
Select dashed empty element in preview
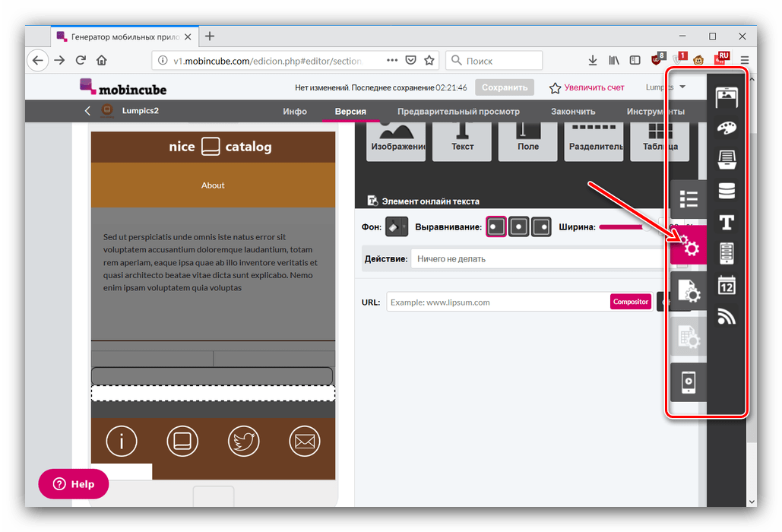(x=213, y=394)
